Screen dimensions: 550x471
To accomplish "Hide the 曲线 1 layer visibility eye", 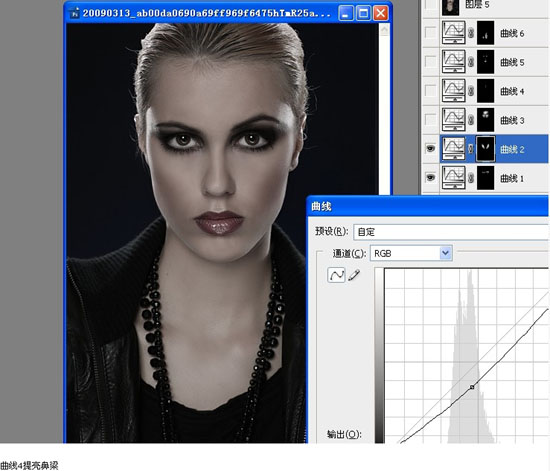I will 430,178.
